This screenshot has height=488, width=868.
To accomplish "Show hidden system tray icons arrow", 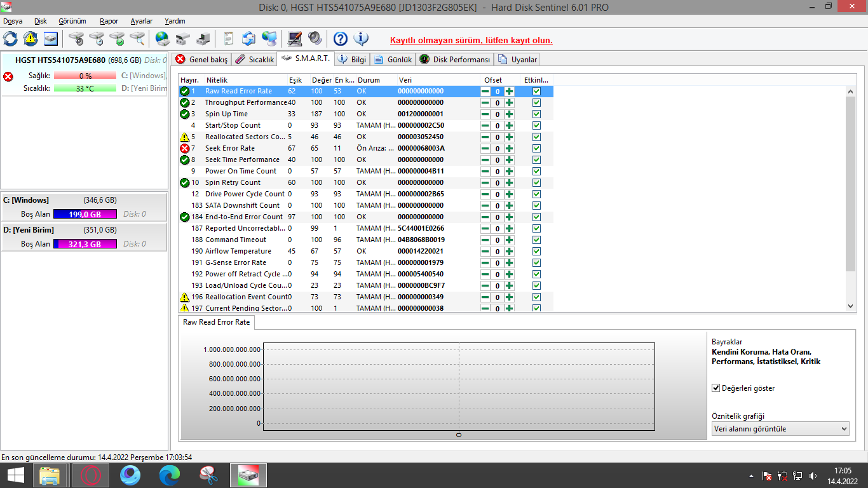I will (752, 476).
